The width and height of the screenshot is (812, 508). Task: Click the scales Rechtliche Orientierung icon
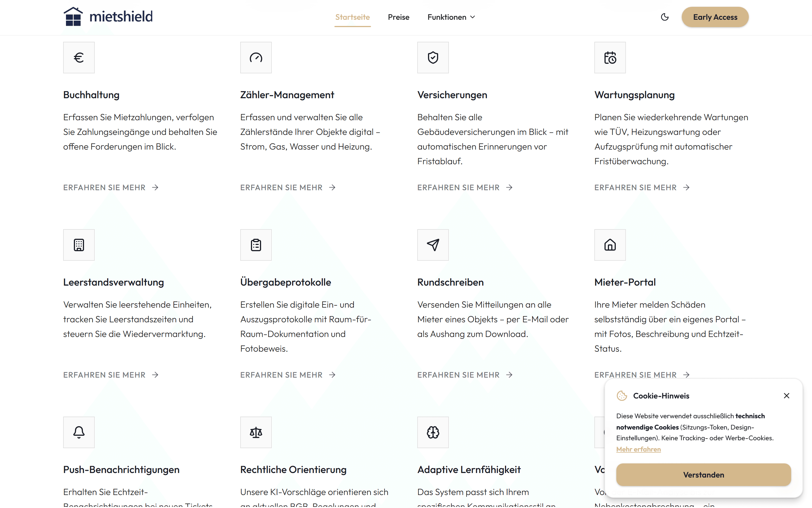click(256, 432)
